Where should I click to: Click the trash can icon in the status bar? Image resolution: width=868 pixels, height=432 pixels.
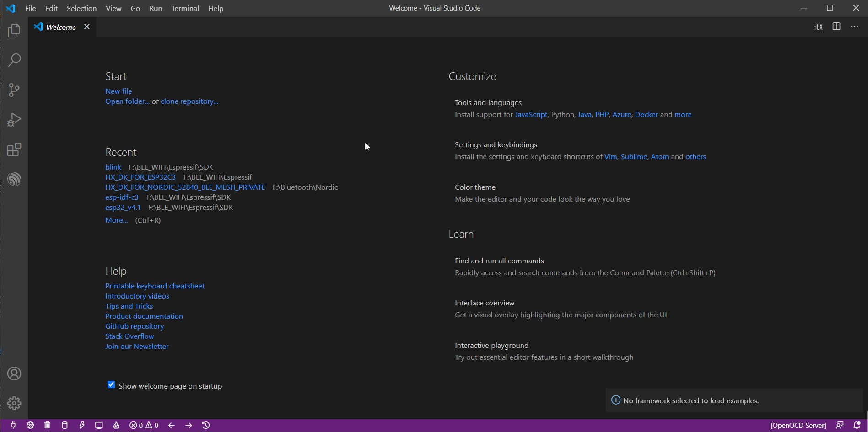[x=47, y=425]
